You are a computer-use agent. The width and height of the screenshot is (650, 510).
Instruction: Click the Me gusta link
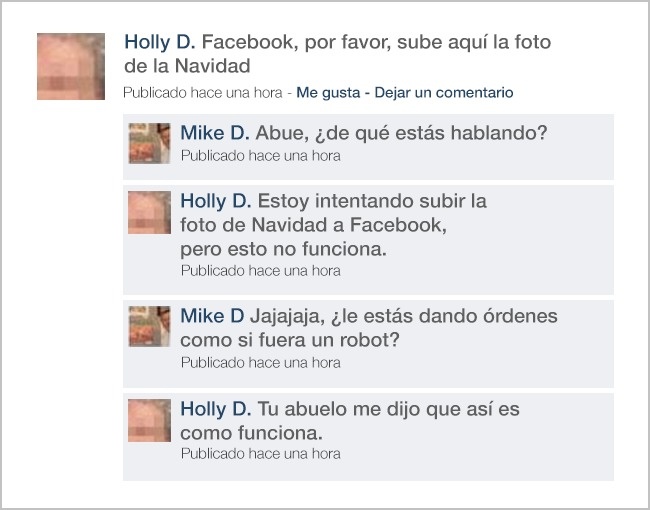tap(328, 92)
